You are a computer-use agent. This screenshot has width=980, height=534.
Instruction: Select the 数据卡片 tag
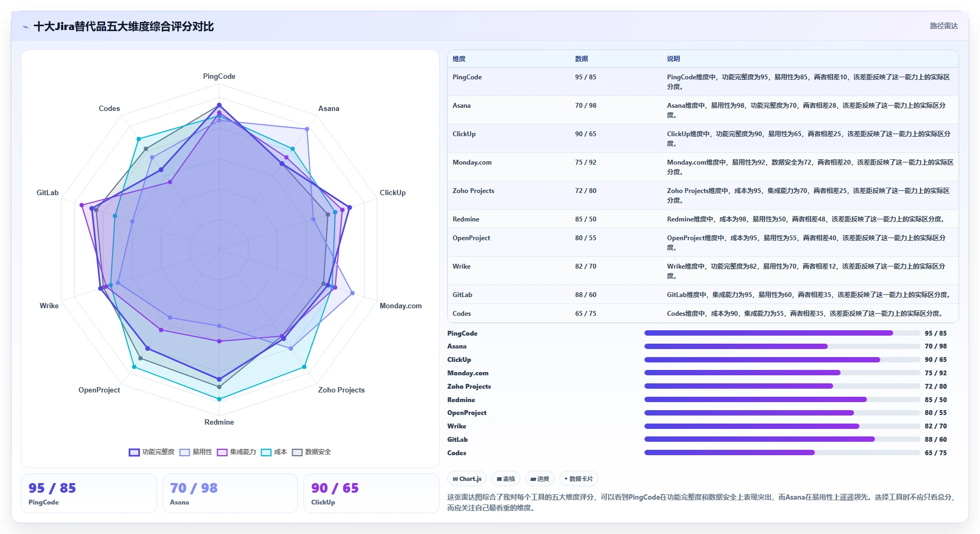tap(578, 479)
